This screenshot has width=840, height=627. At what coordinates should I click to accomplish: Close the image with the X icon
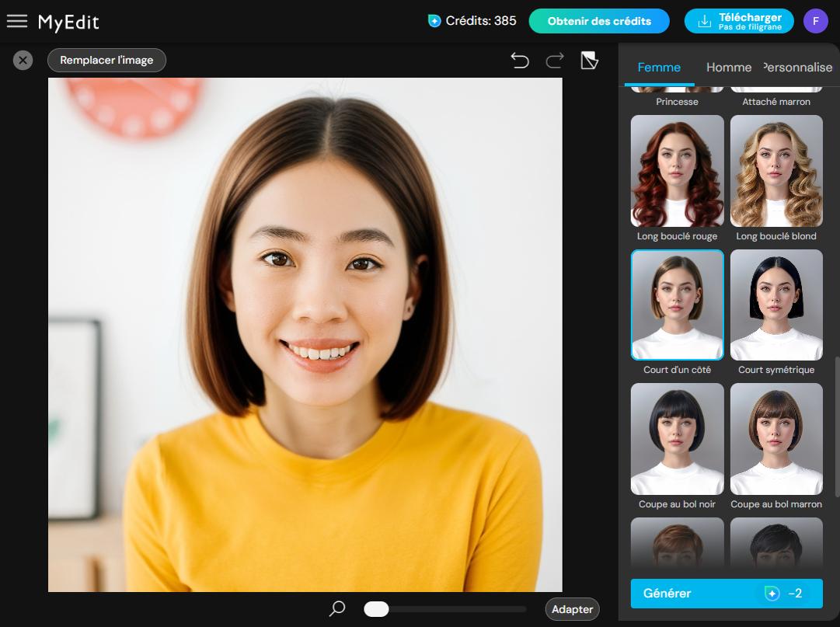tap(23, 60)
